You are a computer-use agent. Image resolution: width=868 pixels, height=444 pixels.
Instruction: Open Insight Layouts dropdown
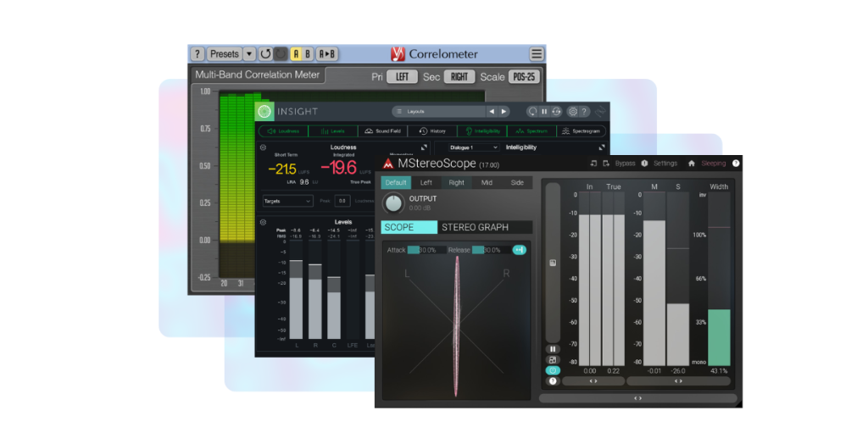coord(438,111)
